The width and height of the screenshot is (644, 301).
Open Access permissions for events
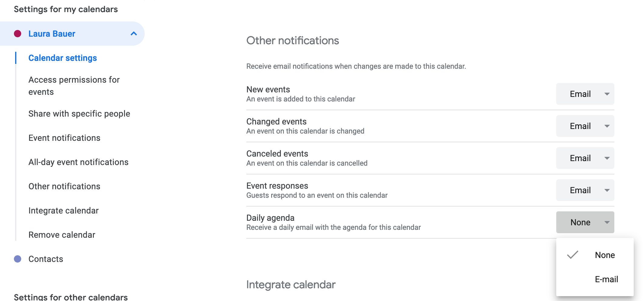[x=74, y=86]
